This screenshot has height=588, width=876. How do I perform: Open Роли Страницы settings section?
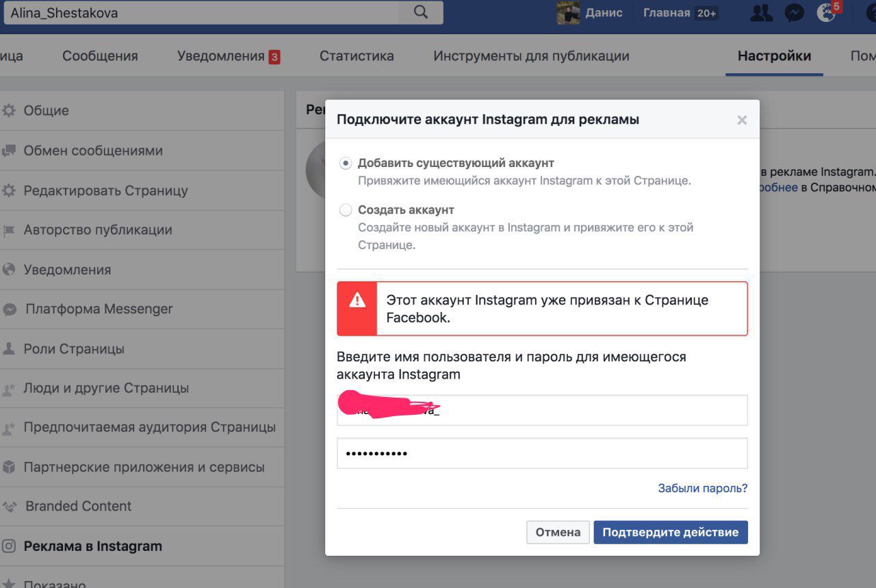[142, 349]
